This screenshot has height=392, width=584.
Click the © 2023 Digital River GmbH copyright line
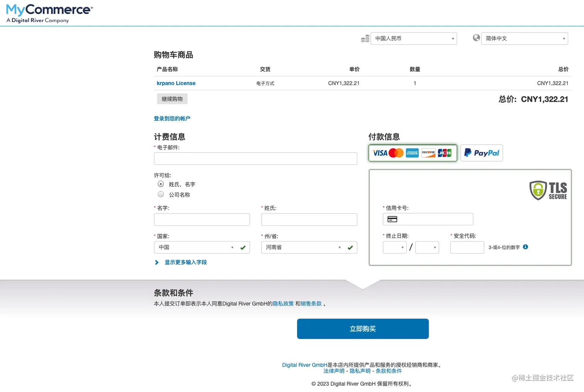click(363, 384)
